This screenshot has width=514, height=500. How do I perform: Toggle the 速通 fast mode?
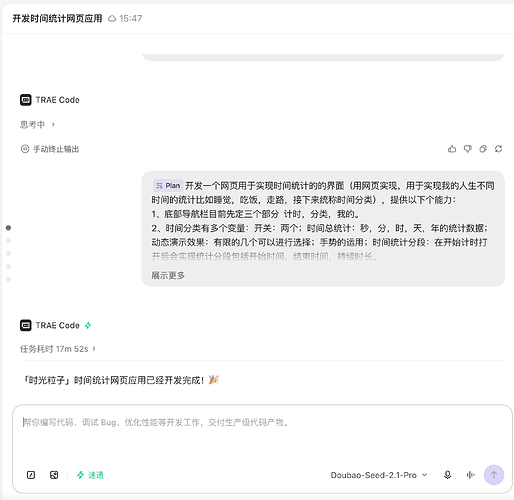(90, 475)
